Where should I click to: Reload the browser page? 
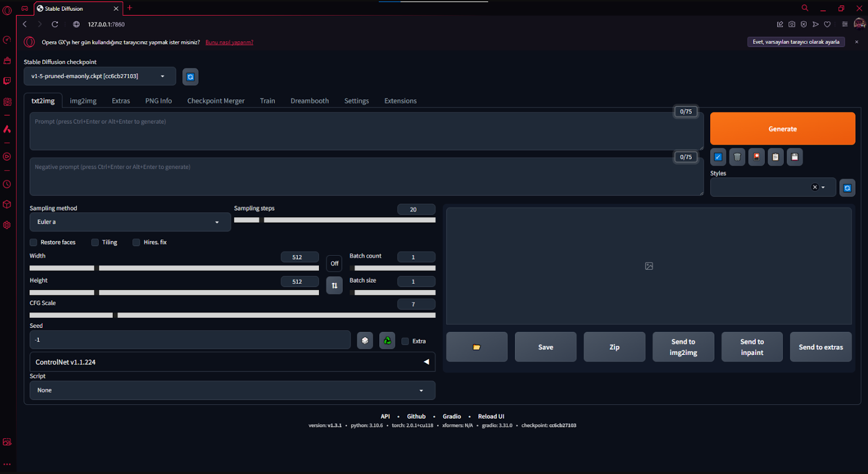pyautogui.click(x=55, y=24)
